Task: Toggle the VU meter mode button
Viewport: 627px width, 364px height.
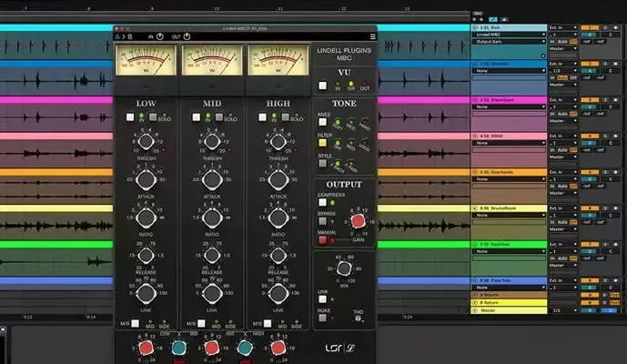Action: coord(322,86)
